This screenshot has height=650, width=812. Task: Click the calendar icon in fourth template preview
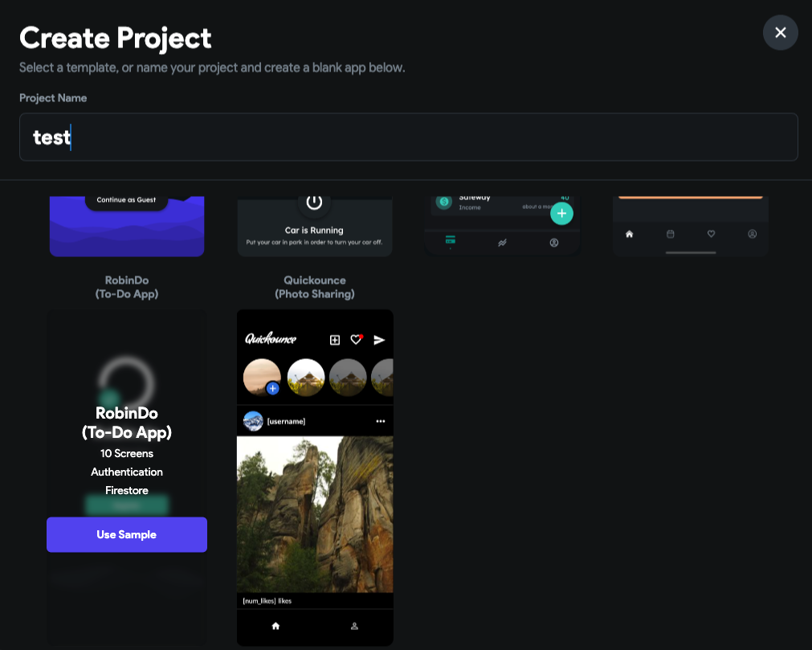coord(670,234)
